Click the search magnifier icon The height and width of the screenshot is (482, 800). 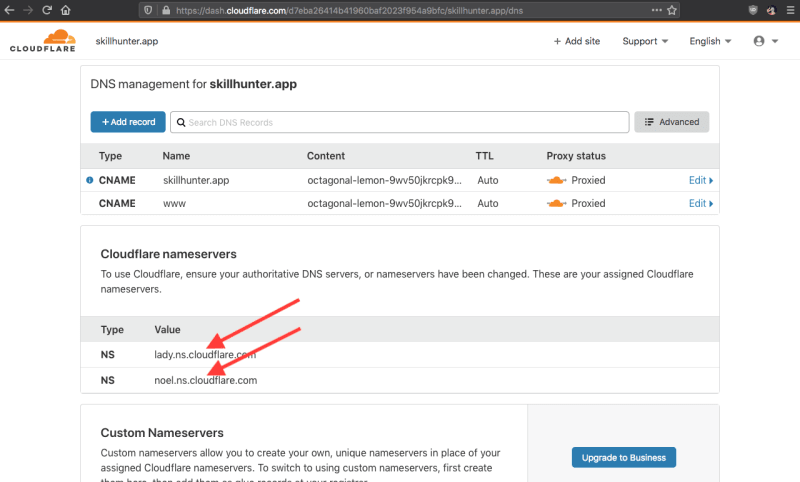pyautogui.click(x=181, y=122)
